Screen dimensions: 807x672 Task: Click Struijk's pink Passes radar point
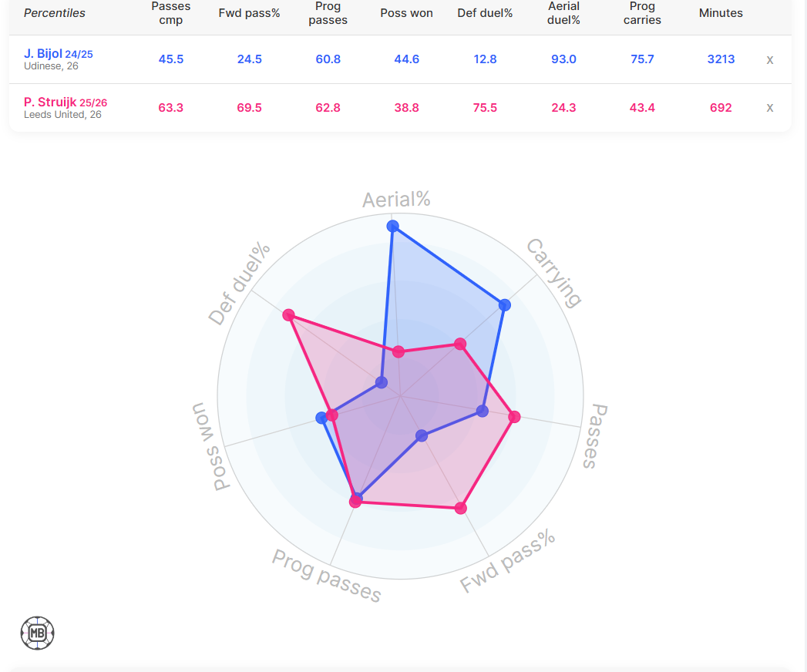click(515, 417)
